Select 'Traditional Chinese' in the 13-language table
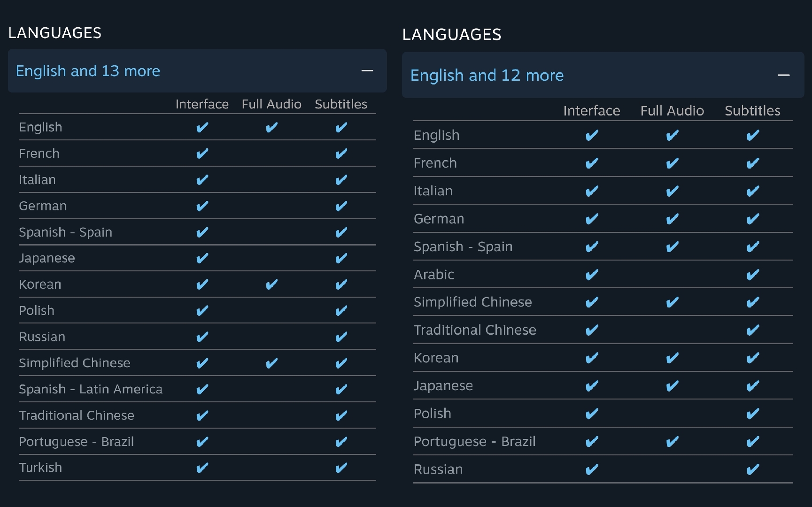The height and width of the screenshot is (507, 812). (77, 415)
